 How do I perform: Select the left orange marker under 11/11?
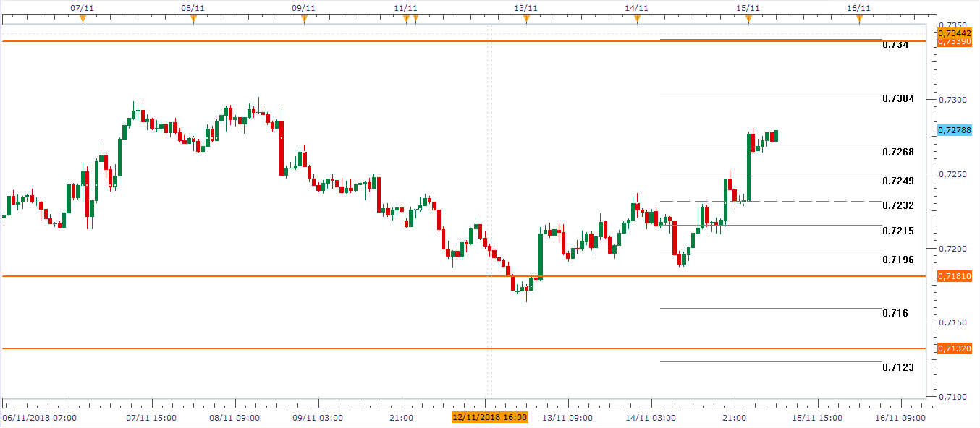pos(406,20)
